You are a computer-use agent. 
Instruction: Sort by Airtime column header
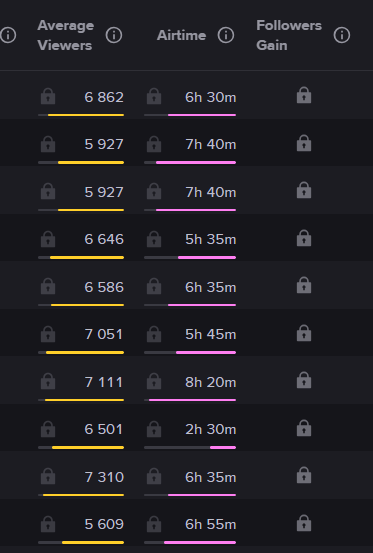tap(182, 35)
